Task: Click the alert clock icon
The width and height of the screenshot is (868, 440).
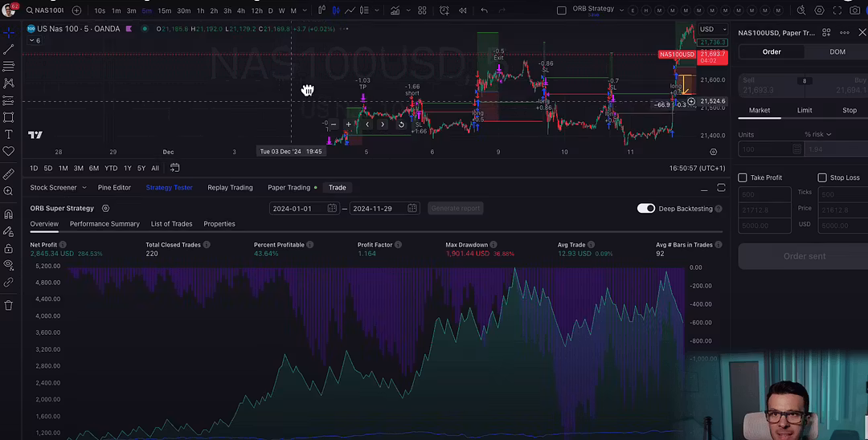Action: (x=444, y=10)
